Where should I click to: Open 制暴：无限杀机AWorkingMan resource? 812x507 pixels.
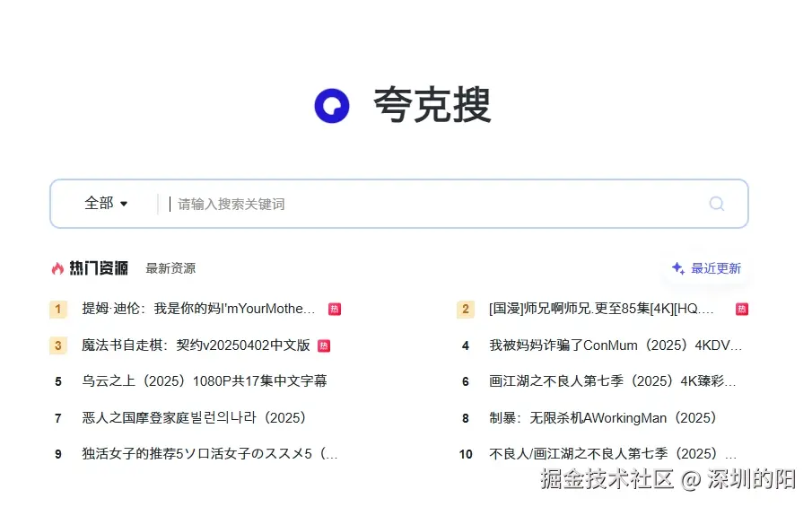603,417
